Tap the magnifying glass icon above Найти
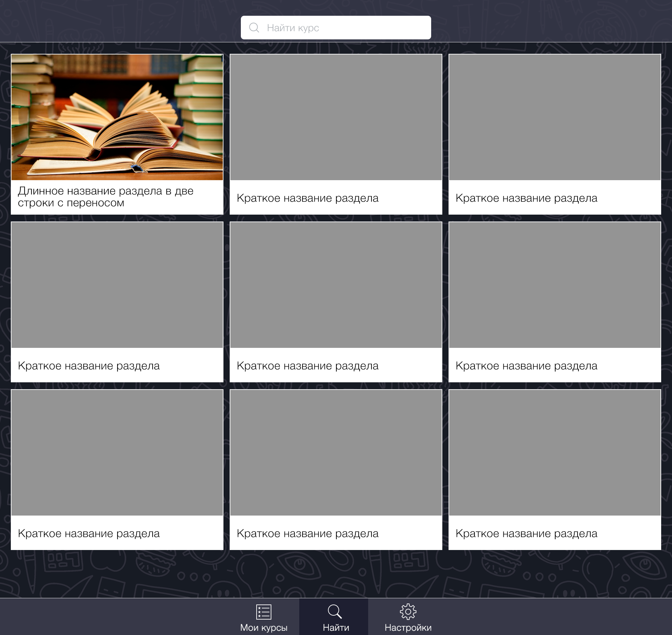 [335, 611]
